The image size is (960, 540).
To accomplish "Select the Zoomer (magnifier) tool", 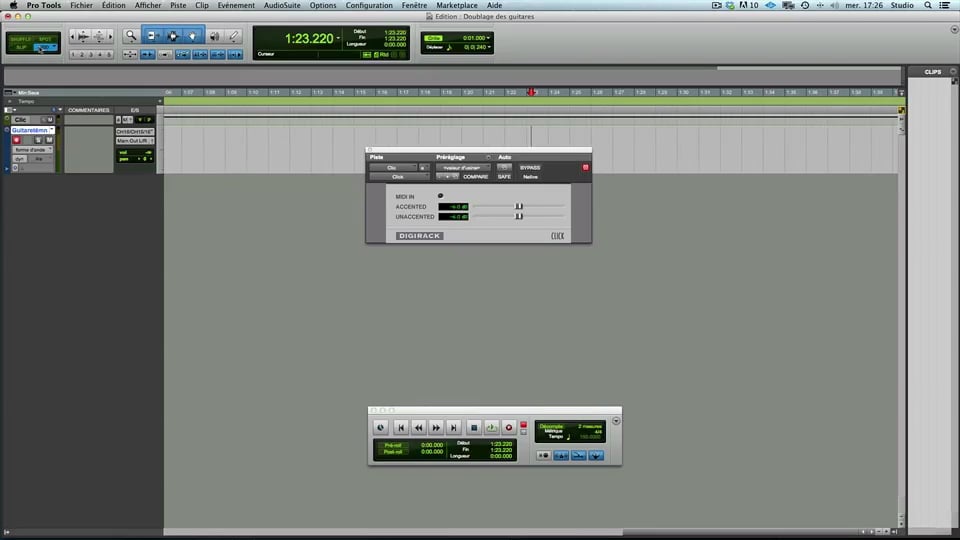I will (131, 36).
